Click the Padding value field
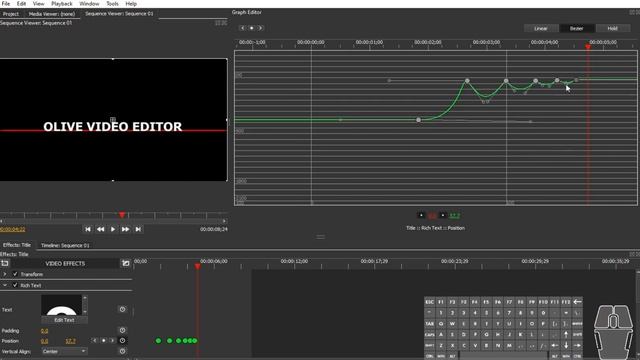The height and width of the screenshot is (360, 640). tap(44, 331)
